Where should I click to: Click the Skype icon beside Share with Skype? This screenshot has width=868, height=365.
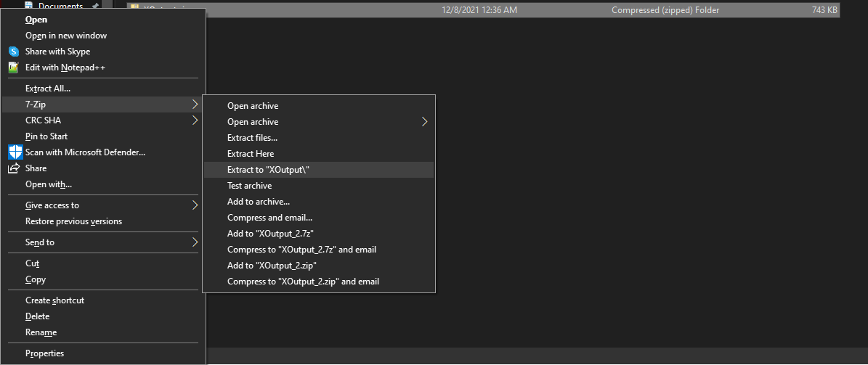[x=13, y=52]
